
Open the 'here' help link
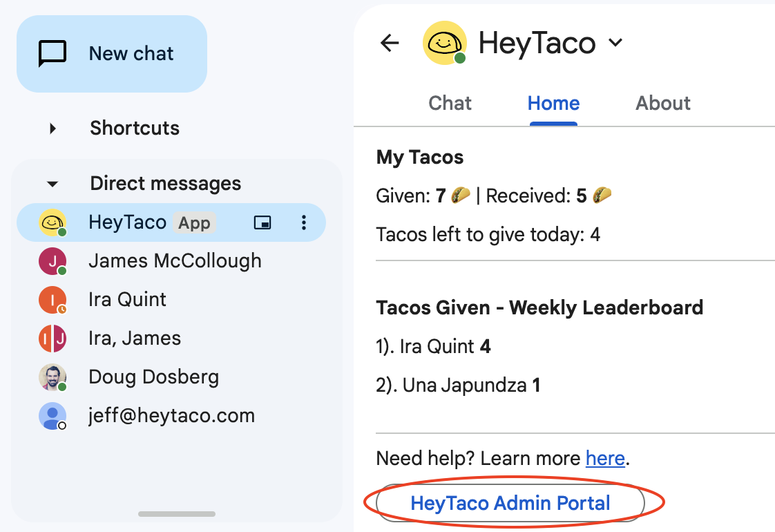[605, 458]
